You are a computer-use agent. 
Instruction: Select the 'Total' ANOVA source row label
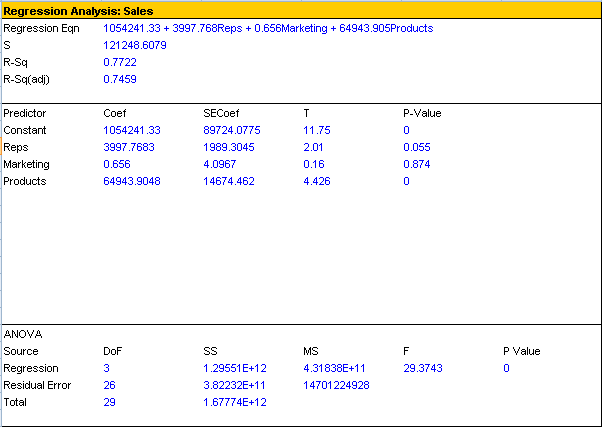15,402
